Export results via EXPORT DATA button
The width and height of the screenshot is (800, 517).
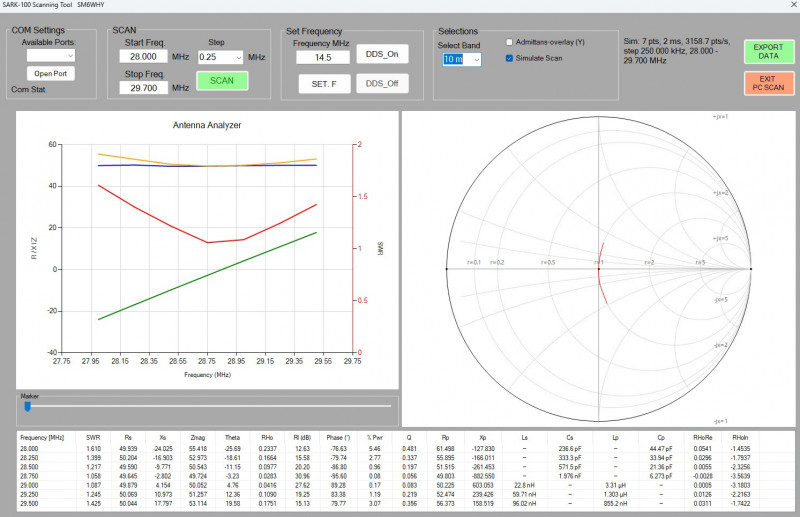click(768, 52)
